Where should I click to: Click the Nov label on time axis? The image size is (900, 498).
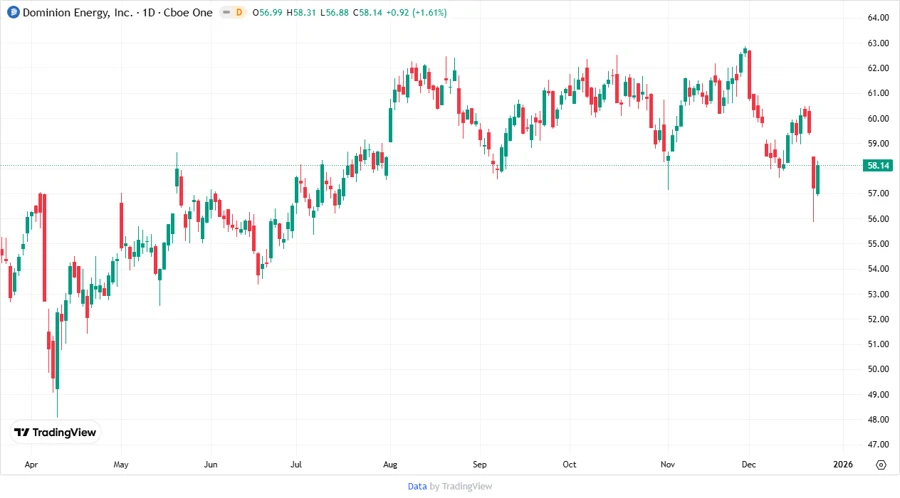668,464
